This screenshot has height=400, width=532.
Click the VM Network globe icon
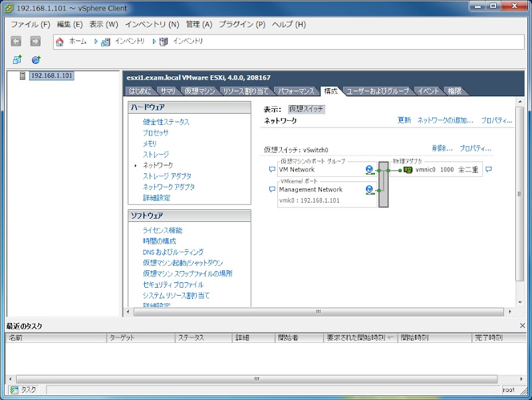pyautogui.click(x=370, y=169)
